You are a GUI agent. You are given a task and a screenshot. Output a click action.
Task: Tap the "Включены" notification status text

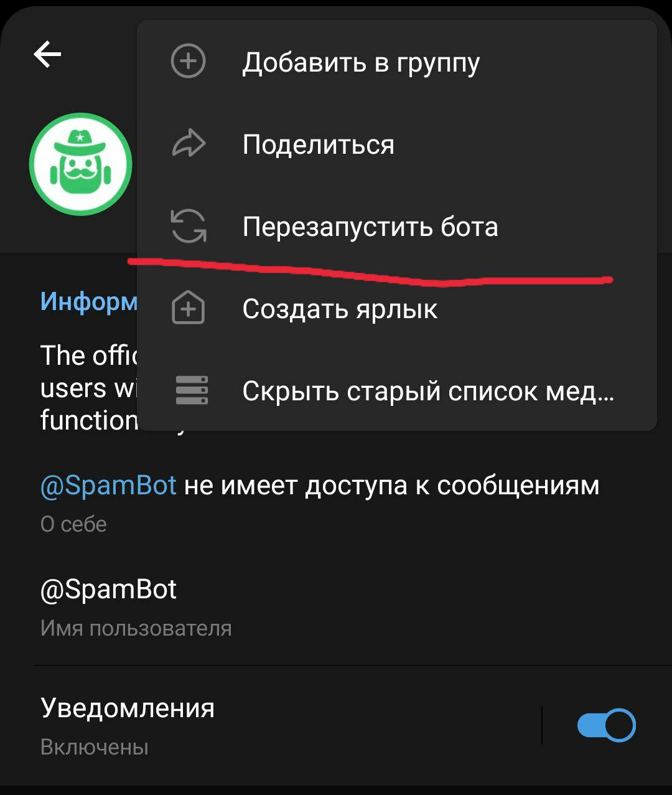tap(94, 746)
